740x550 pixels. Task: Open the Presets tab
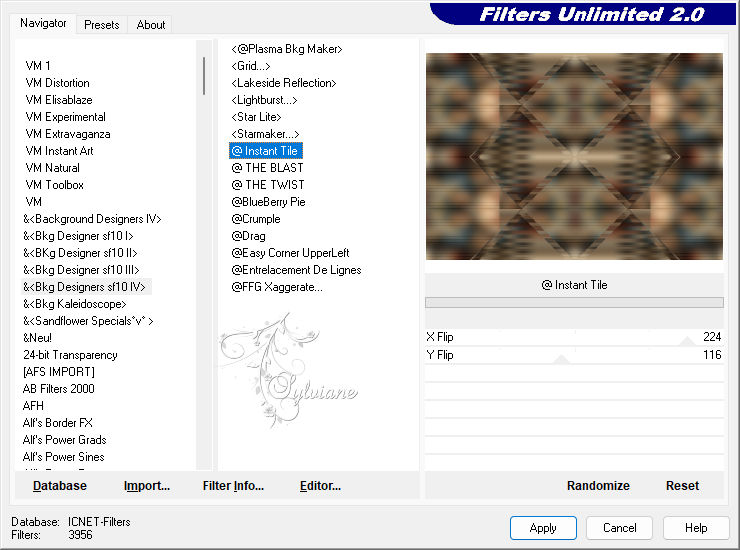(101, 25)
